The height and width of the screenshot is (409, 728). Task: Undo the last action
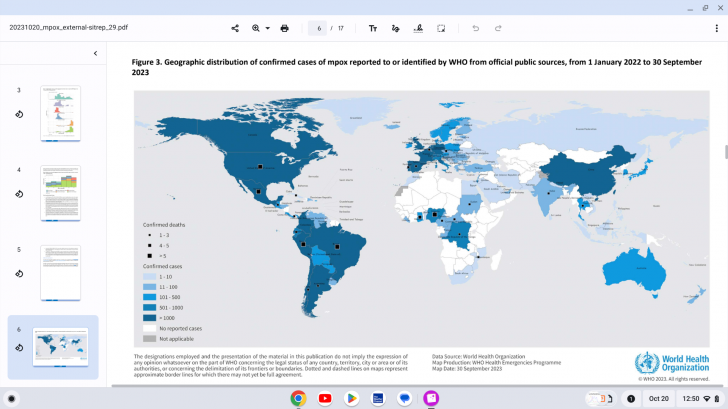point(476,28)
